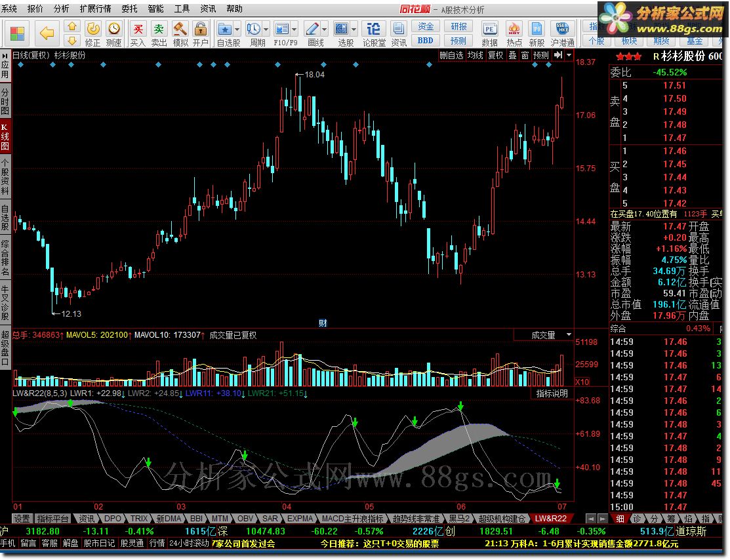Open the 自选股 dropdown arrow
This screenshot has width=730, height=560.
[237, 30]
